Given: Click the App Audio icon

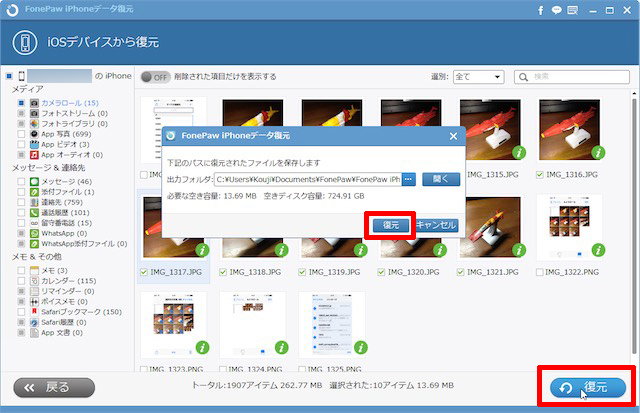Looking at the screenshot, I should point(34,155).
